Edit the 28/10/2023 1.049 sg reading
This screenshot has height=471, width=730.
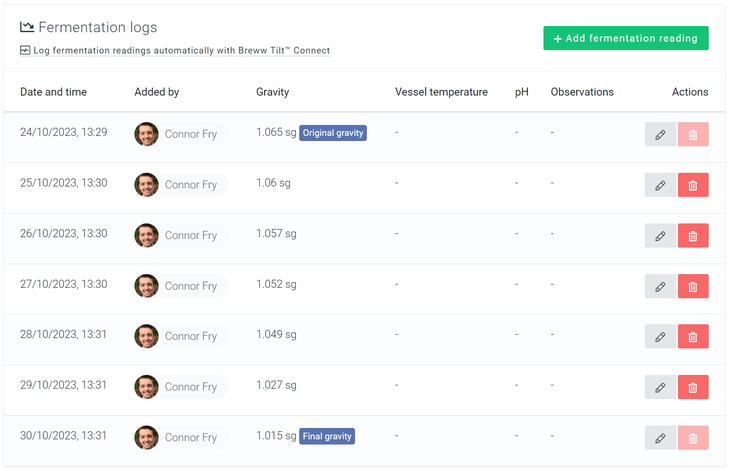[x=660, y=337]
